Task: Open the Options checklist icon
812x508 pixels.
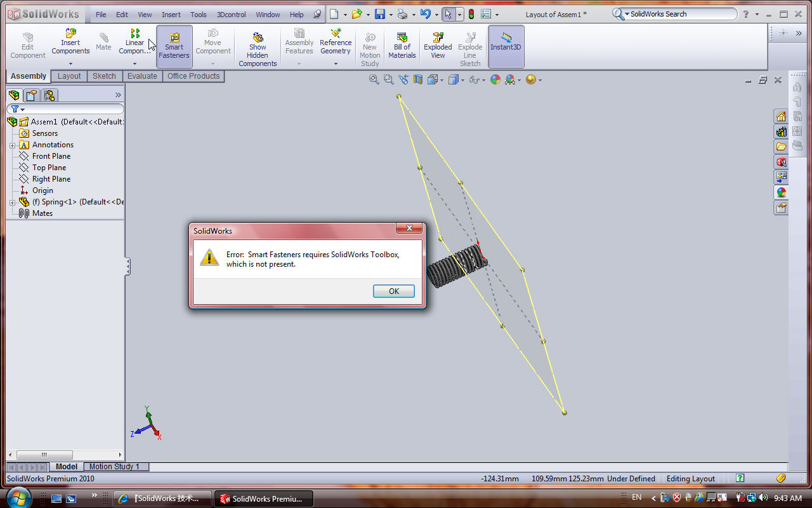Action: click(487, 14)
